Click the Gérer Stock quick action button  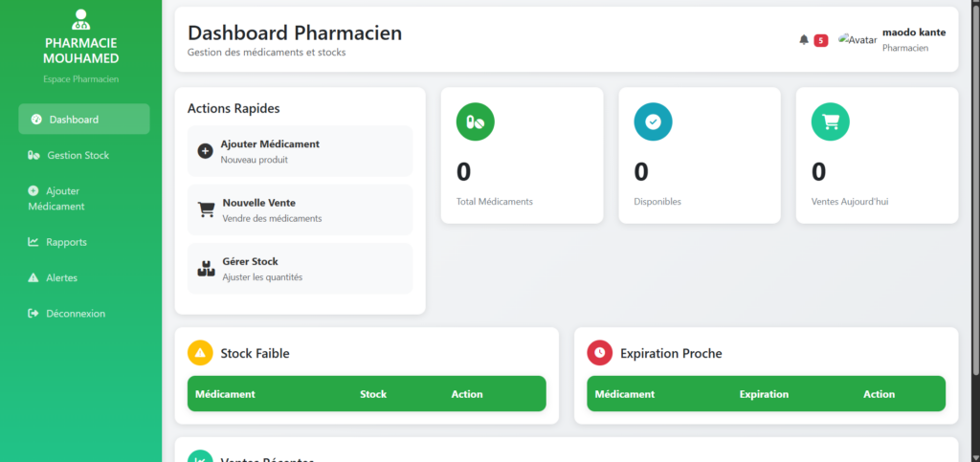click(x=300, y=269)
